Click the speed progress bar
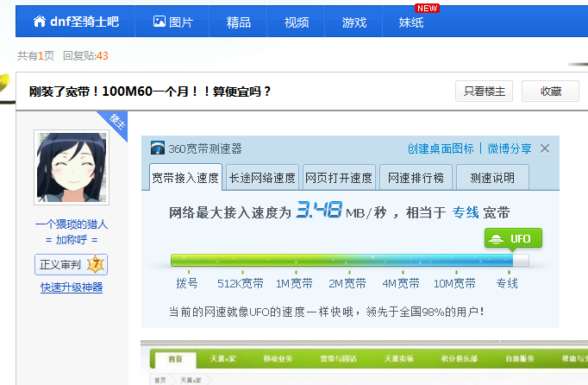588x385 pixels. (350, 261)
